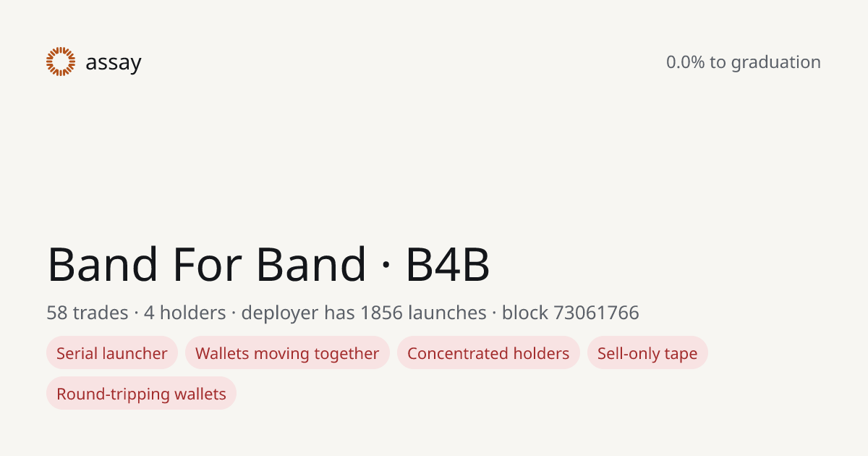Open the assay wordmark home link
This screenshot has width=868, height=456.
coord(114,63)
